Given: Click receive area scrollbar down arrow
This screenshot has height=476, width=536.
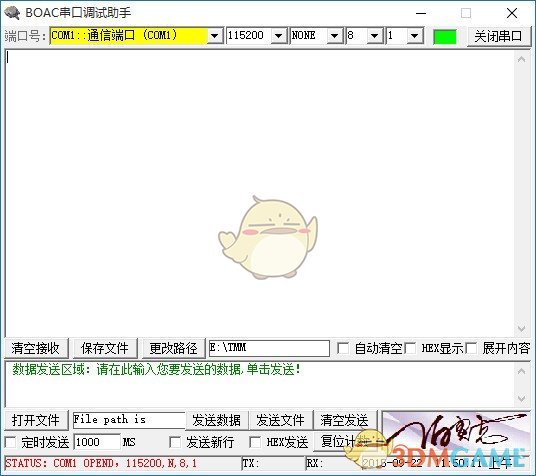Looking at the screenshot, I should (522, 329).
